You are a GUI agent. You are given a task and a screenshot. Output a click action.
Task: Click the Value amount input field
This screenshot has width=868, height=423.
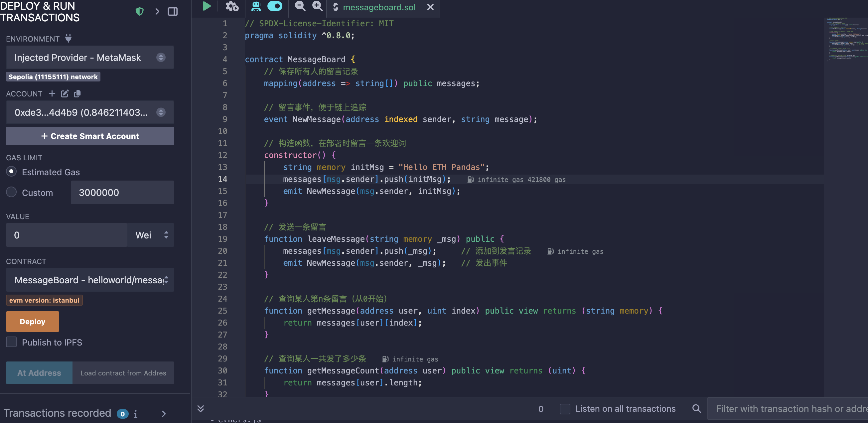point(67,235)
